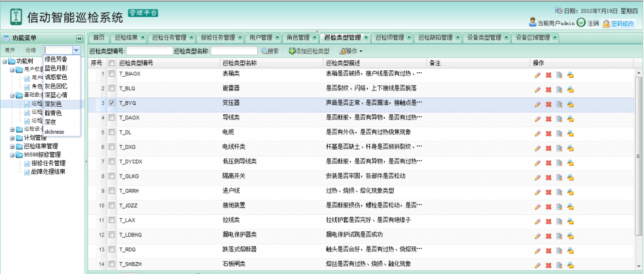Click the view-details icon for T_BYQ row

click(559, 104)
